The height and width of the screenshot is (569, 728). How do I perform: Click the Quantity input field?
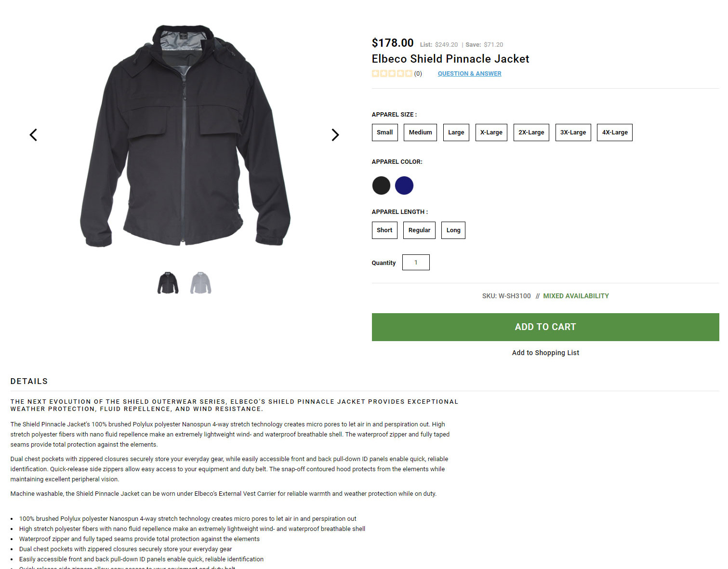416,263
